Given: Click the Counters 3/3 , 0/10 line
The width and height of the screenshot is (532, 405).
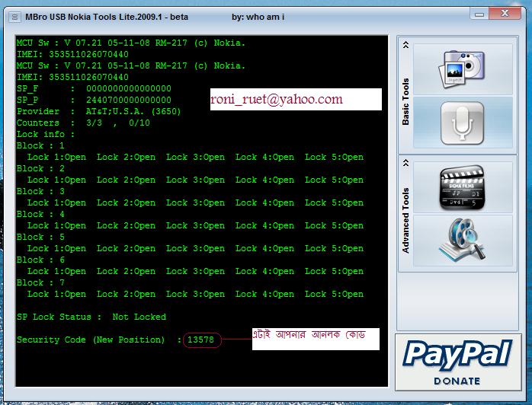Looking at the screenshot, I should [83, 123].
